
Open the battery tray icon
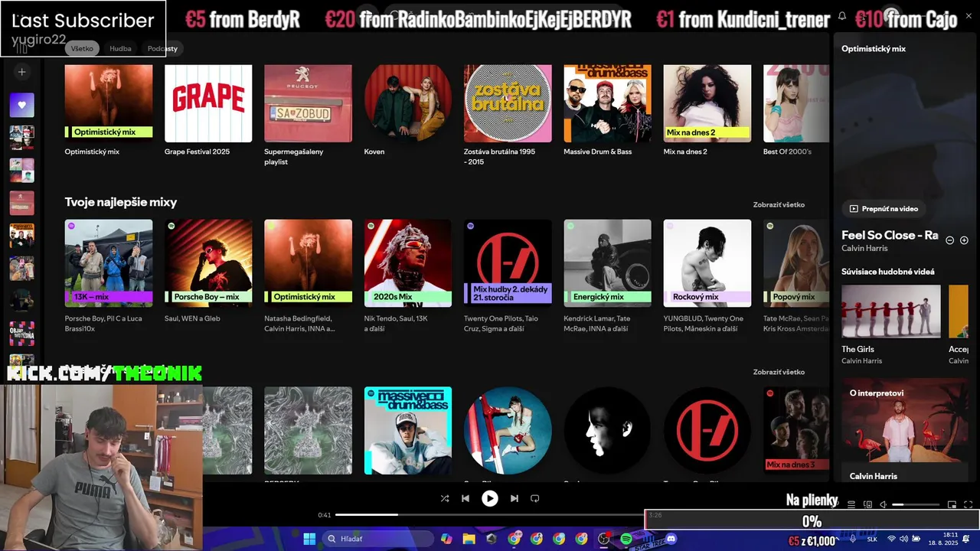point(916,539)
